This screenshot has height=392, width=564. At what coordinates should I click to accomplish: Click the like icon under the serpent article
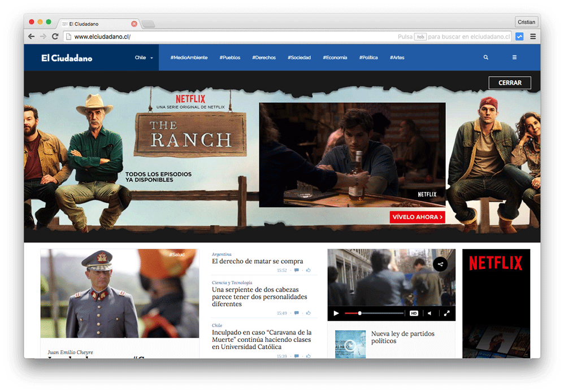click(308, 313)
